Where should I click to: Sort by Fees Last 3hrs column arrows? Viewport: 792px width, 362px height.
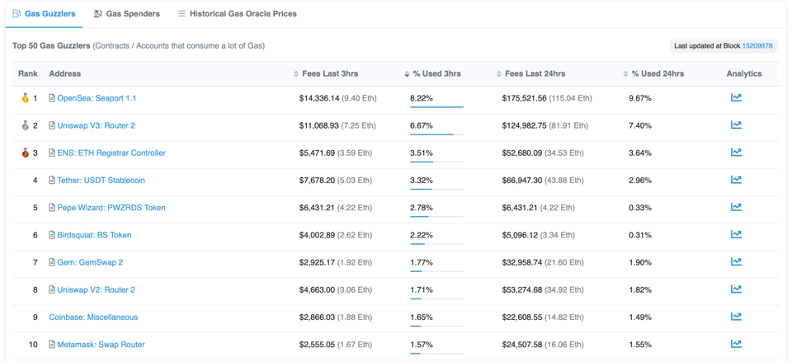click(x=296, y=74)
